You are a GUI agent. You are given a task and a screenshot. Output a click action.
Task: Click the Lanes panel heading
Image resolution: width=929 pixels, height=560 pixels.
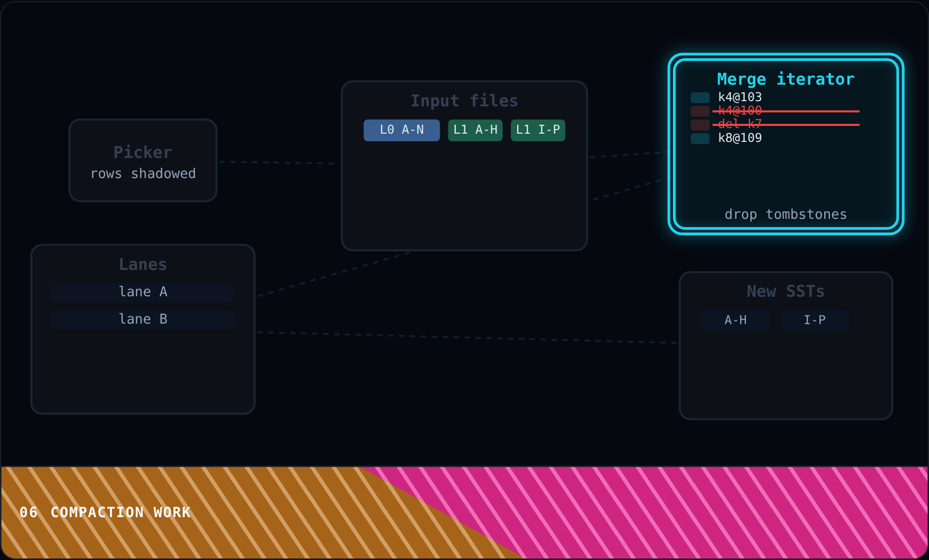click(143, 264)
